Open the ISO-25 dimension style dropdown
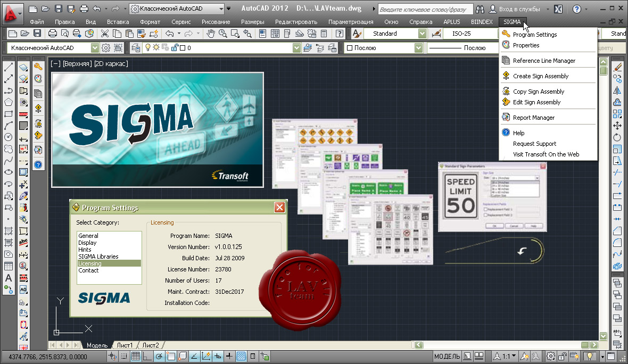 pyautogui.click(x=470, y=34)
